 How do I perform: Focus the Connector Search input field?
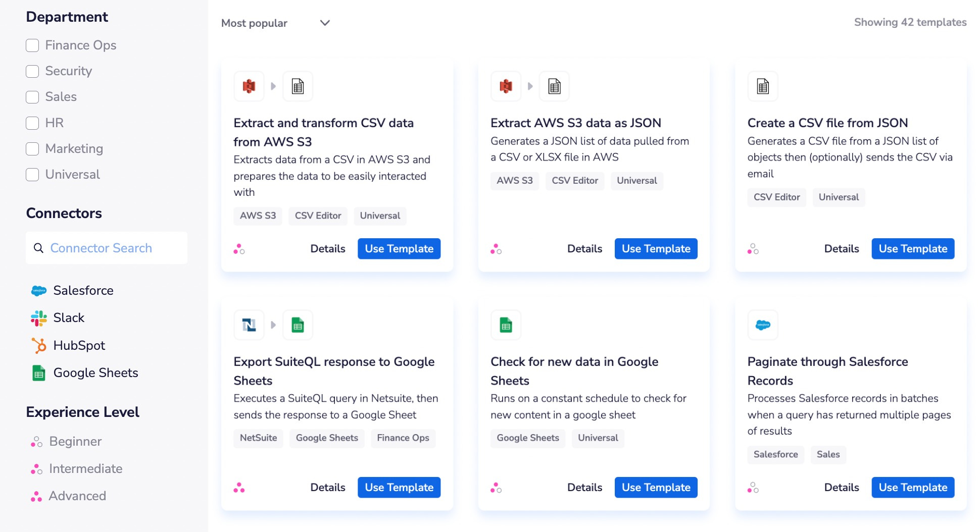click(107, 248)
